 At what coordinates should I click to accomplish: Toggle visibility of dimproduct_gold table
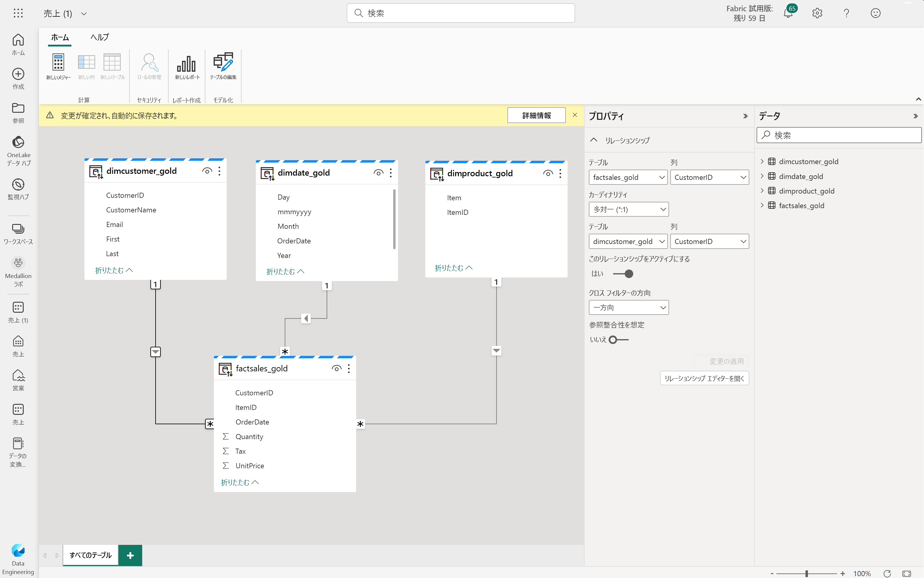pyautogui.click(x=548, y=174)
